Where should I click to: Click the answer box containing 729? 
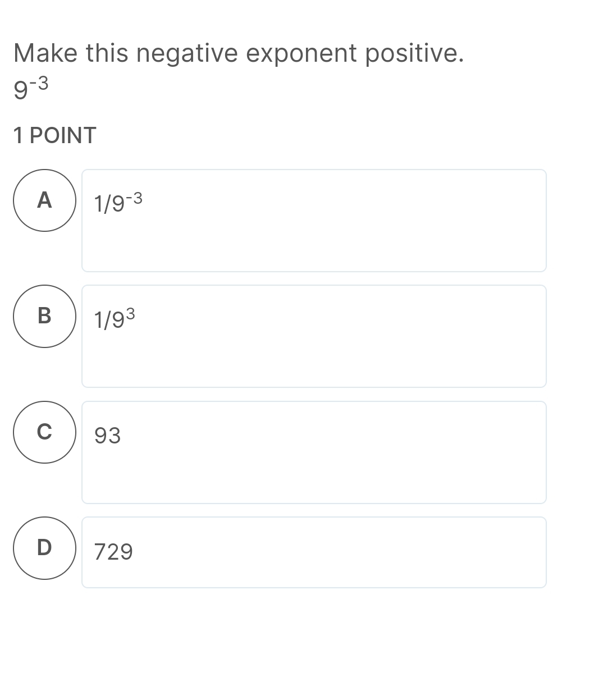coord(314,552)
